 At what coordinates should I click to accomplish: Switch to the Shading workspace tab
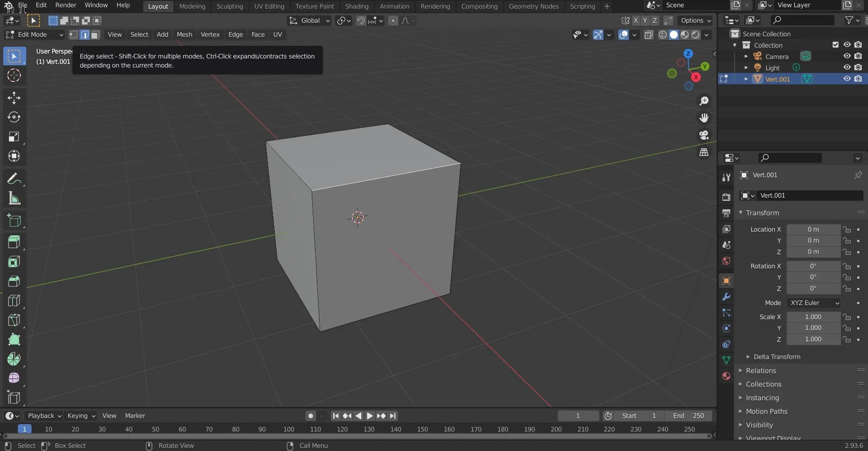coord(357,6)
